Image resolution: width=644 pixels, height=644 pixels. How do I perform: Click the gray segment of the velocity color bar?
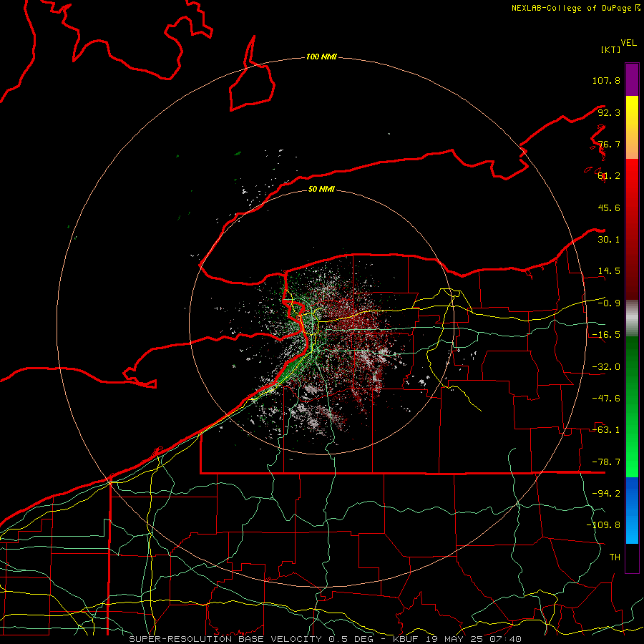pyautogui.click(x=632, y=318)
